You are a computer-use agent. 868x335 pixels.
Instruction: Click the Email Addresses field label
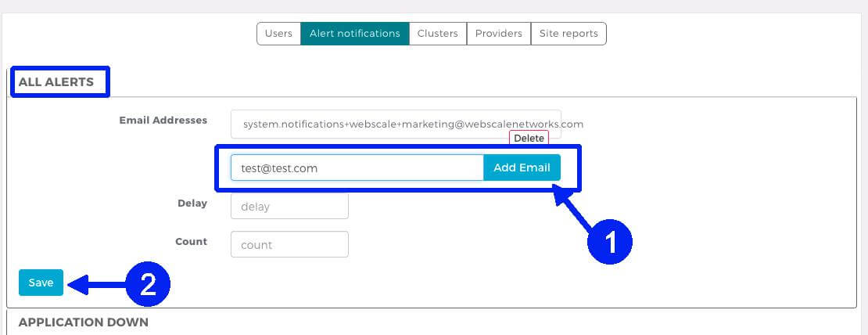(x=163, y=121)
